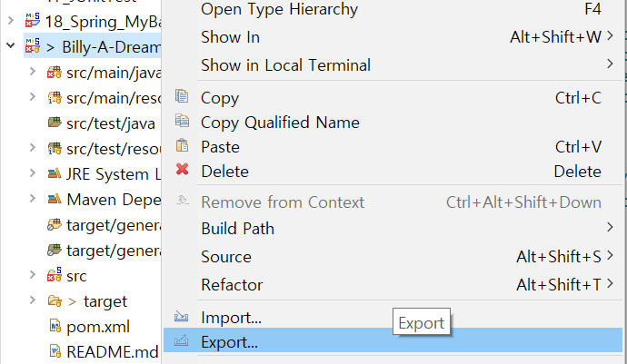Open the Build Path submenu arrow

tap(610, 227)
